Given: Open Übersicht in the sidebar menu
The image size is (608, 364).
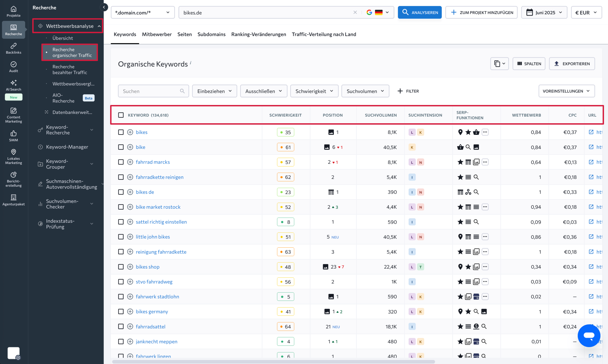Looking at the screenshot, I should click(62, 38).
